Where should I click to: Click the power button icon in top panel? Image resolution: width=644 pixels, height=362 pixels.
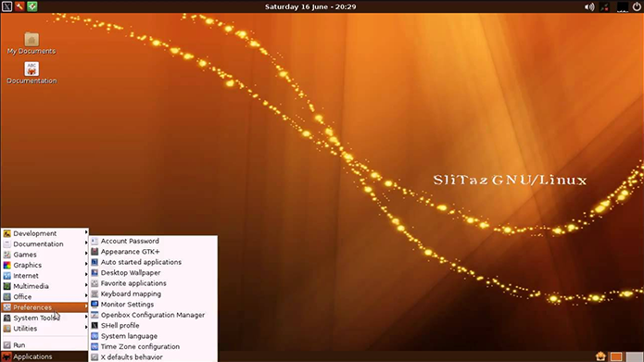point(637,6)
